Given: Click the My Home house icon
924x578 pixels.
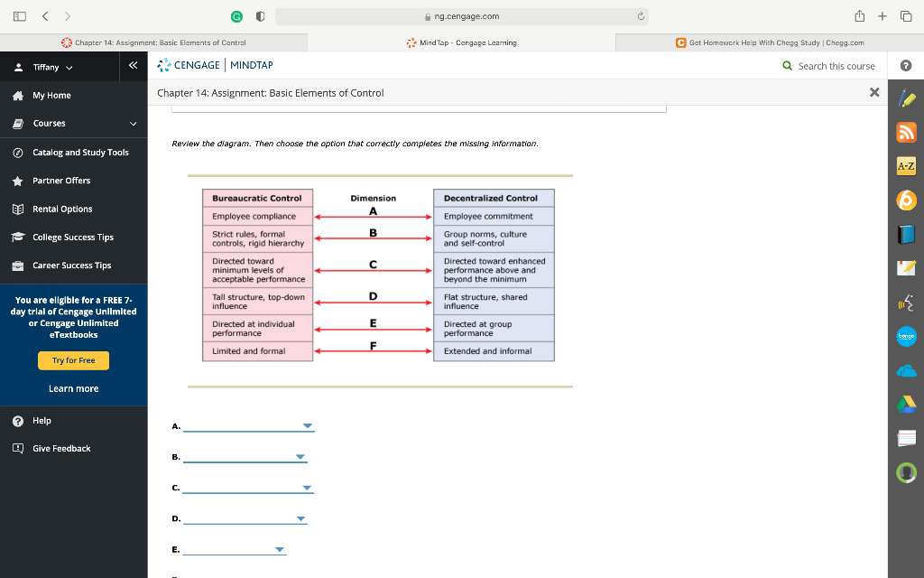Looking at the screenshot, I should [20, 95].
